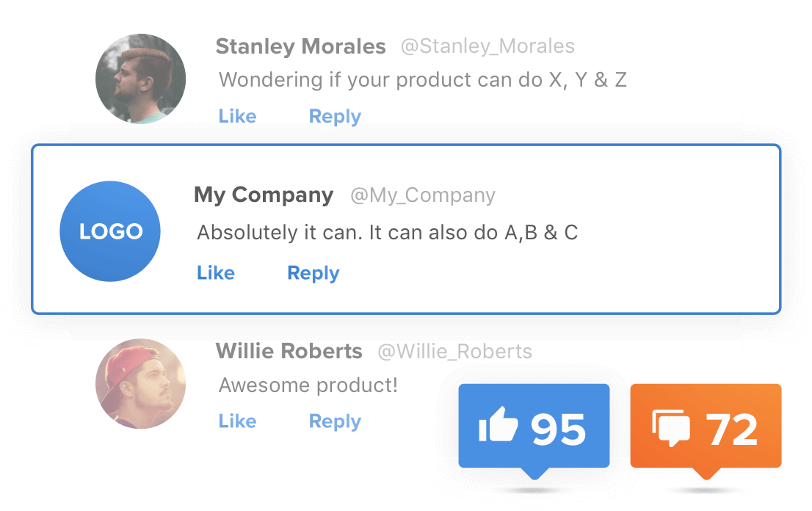Click the comment bubbles icon on orange badge

[x=670, y=428]
